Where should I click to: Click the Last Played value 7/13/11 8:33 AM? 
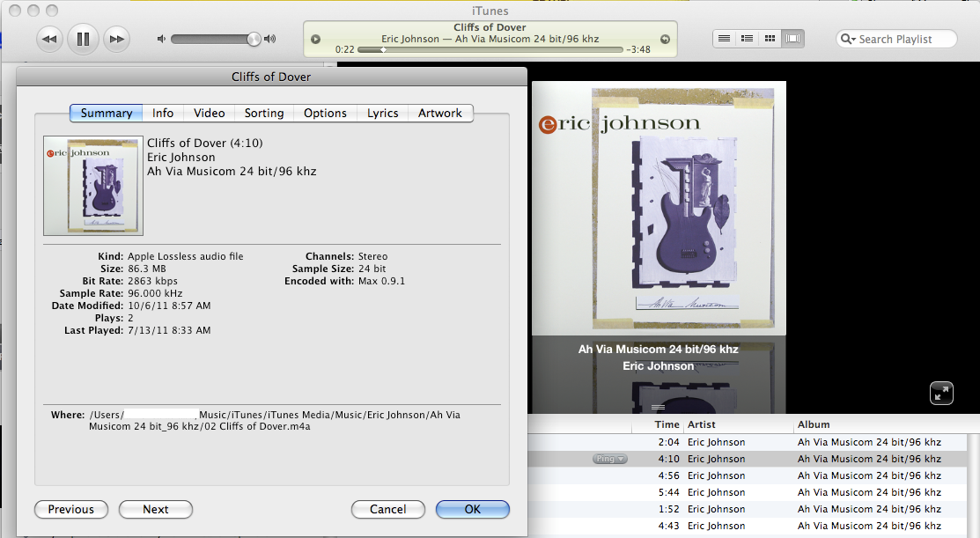(x=169, y=330)
